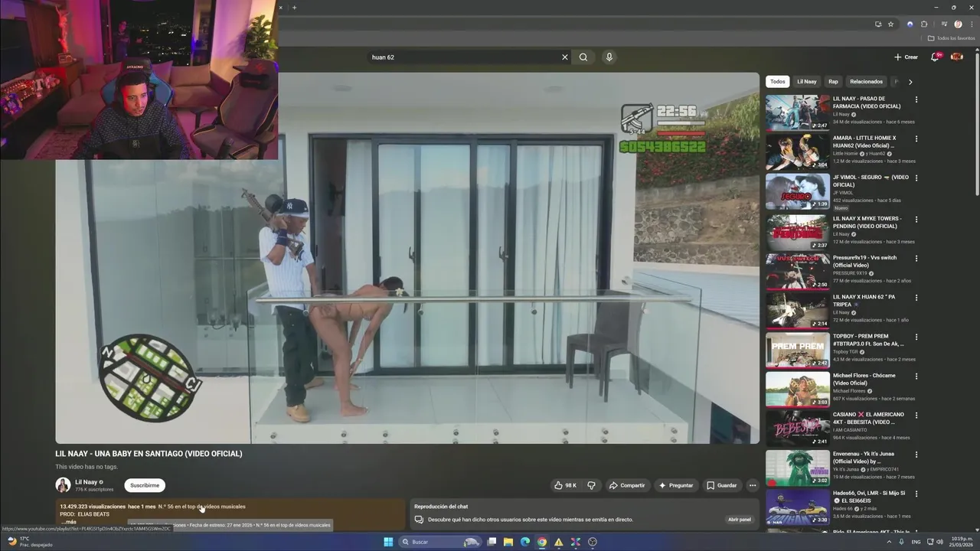Click the Crear button
This screenshot has width=980, height=551.
coord(906,57)
